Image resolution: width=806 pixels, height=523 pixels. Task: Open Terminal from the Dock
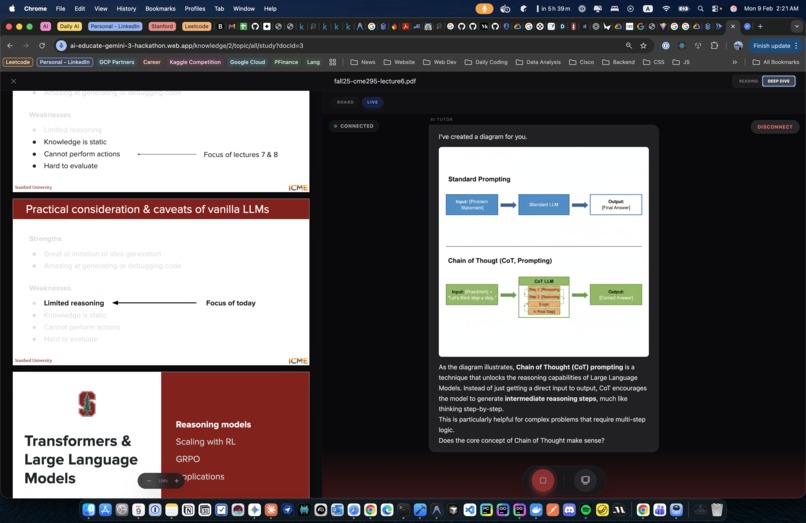tap(404, 510)
